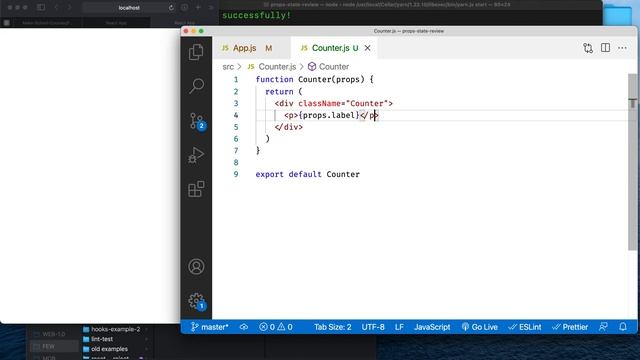Click the editor vertical scrollbar
This screenshot has width=640, height=360.
[x=632, y=162]
